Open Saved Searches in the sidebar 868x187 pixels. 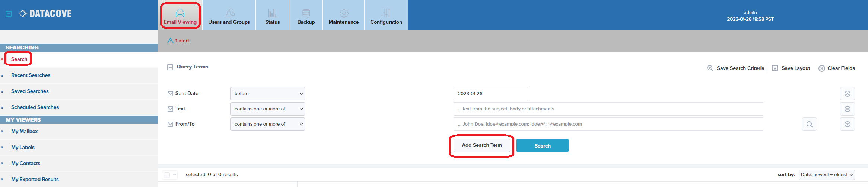point(30,91)
